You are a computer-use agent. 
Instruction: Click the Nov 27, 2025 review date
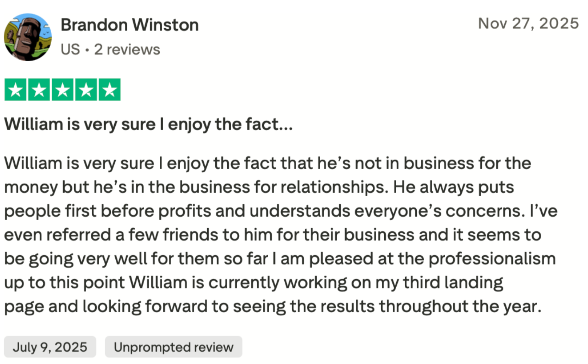pos(528,24)
